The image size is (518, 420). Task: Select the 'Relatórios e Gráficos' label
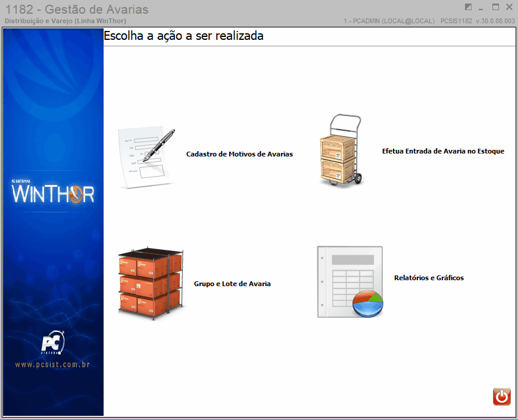coord(429,278)
